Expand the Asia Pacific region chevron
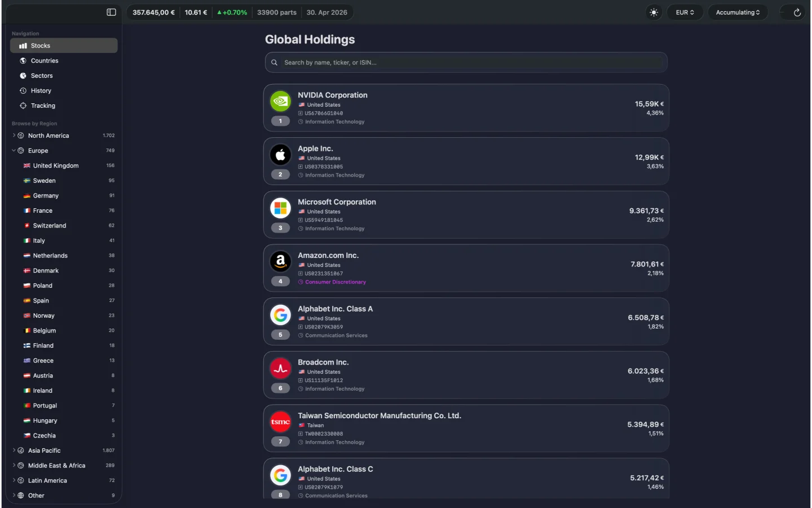 14,450
